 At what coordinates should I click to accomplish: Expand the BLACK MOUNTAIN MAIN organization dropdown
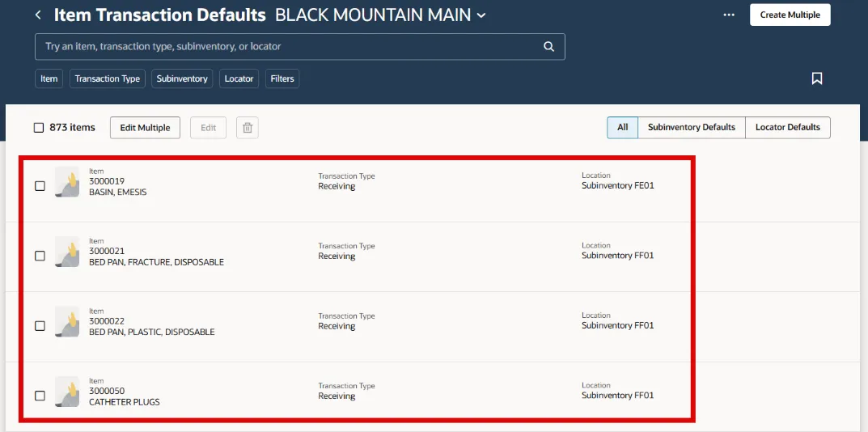pos(481,15)
